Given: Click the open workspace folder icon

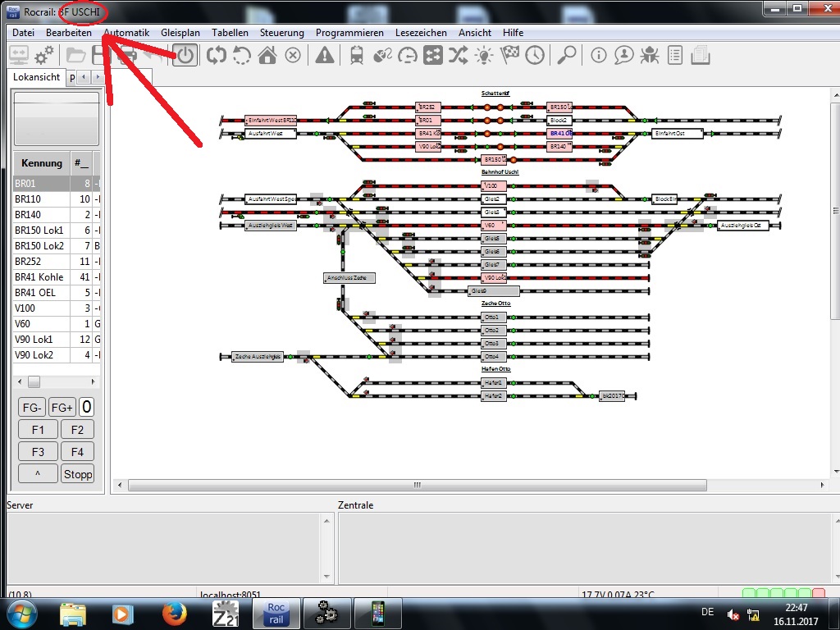Looking at the screenshot, I should (75, 55).
